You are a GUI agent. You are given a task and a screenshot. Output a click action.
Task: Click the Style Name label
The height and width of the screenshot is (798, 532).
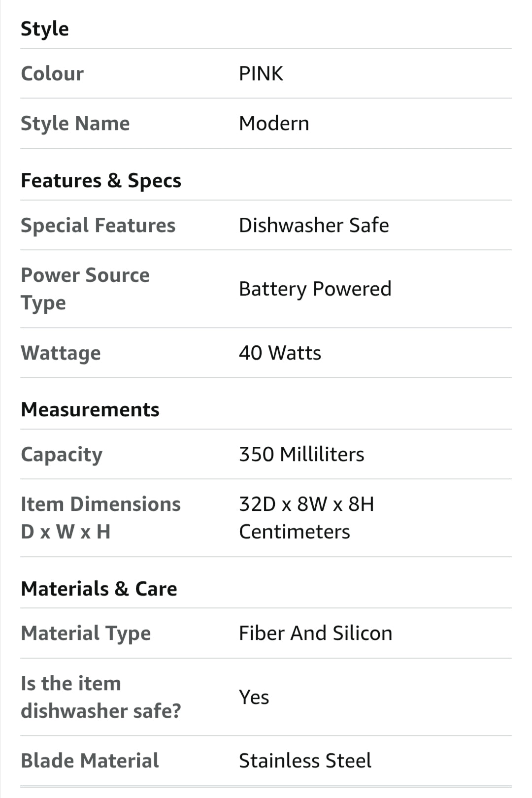pos(75,123)
